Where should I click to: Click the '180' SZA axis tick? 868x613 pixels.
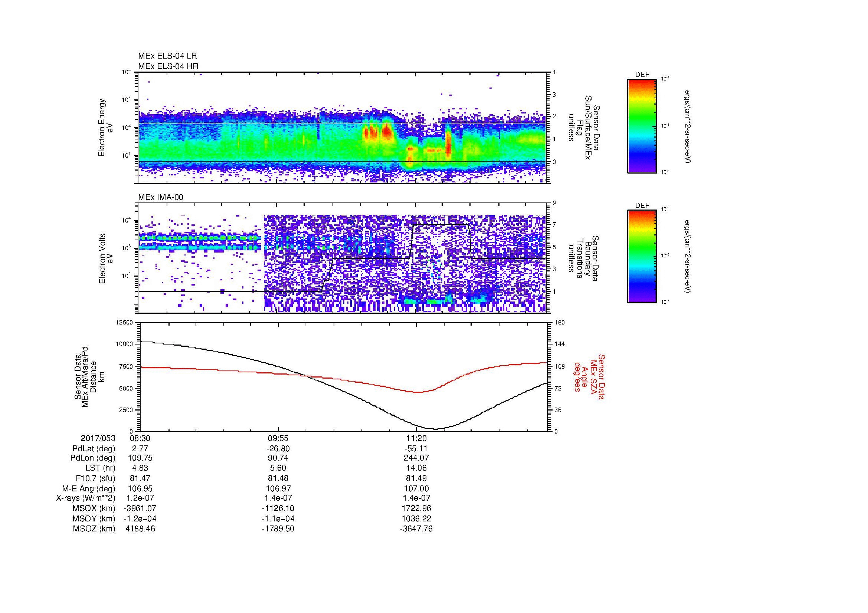[x=559, y=322]
